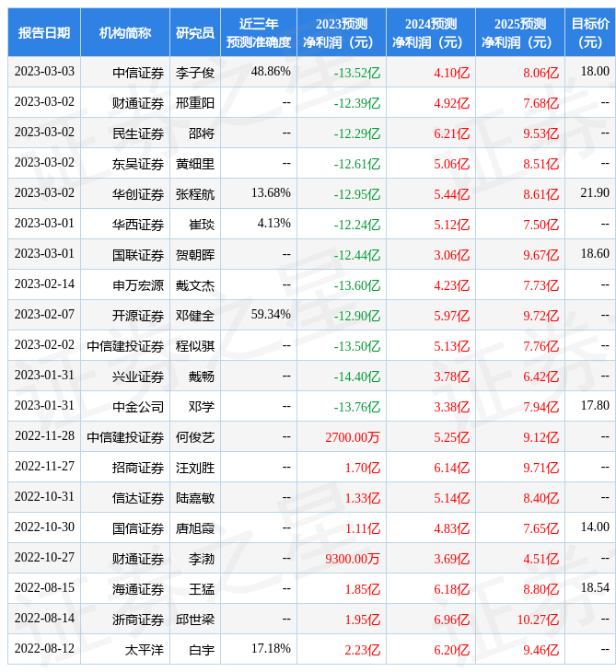Click target price 17.80
Viewport: 616px width, 672px height.
(x=595, y=406)
